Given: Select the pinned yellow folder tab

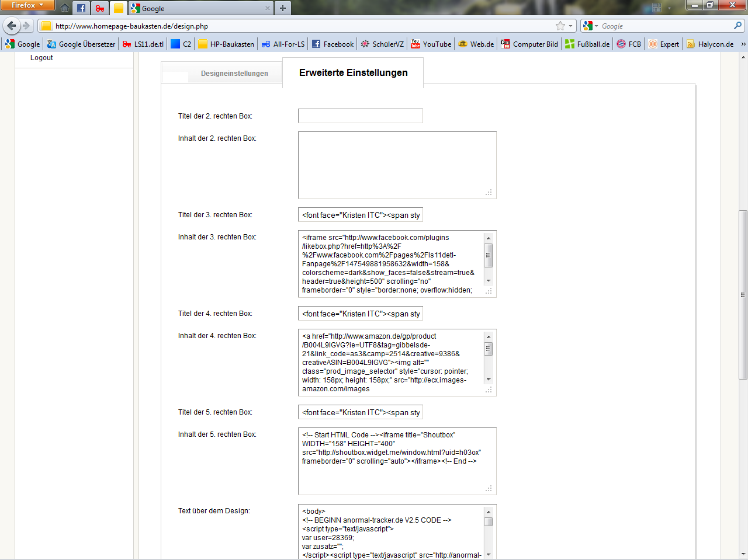Looking at the screenshot, I should pyautogui.click(x=118, y=8).
